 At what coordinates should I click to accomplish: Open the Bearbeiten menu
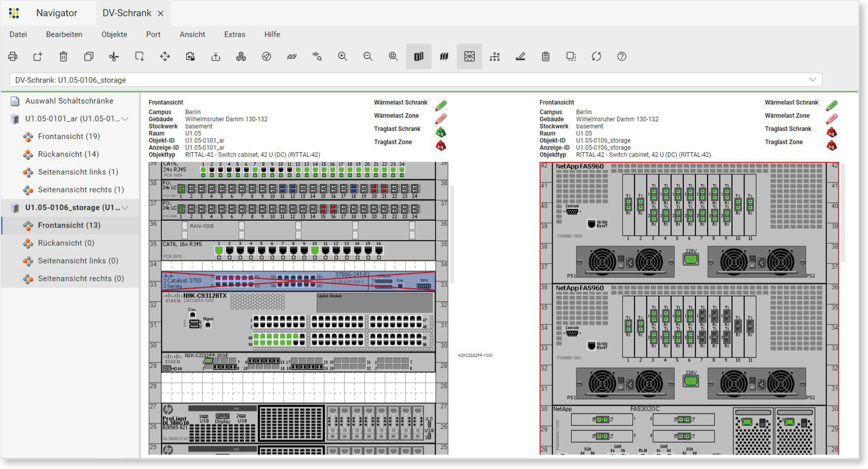coord(64,34)
